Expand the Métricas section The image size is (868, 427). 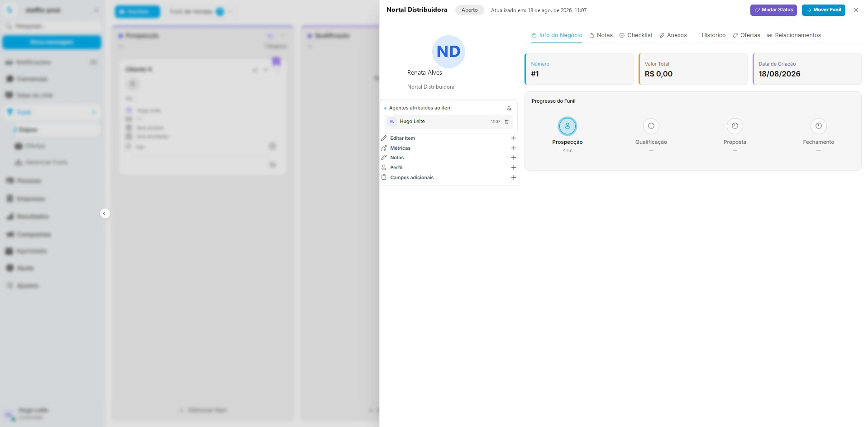(514, 148)
